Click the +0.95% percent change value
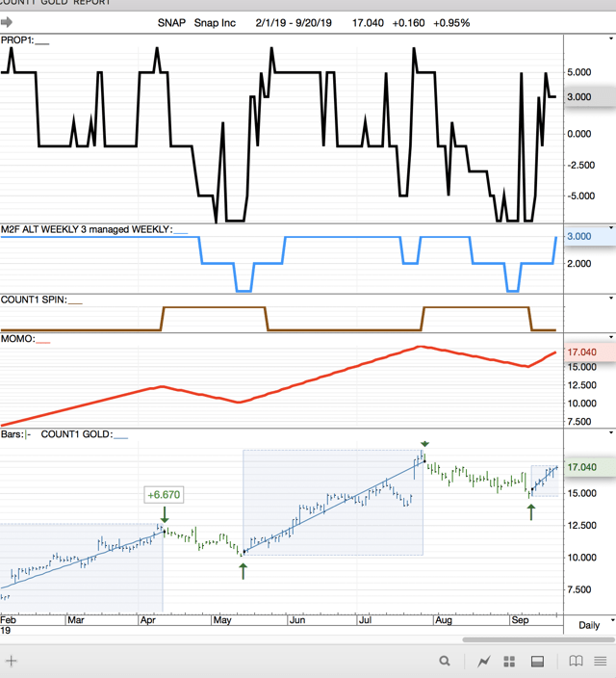 451,23
